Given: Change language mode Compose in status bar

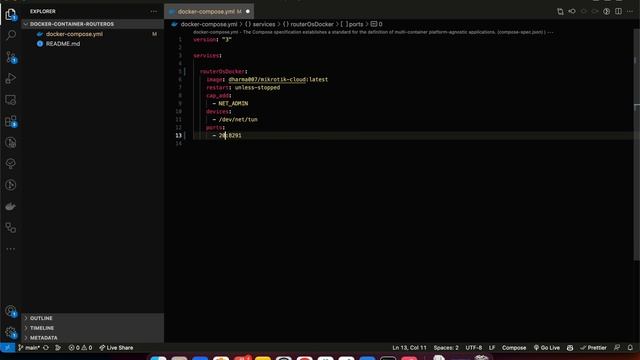Looking at the screenshot, I should click(x=514, y=348).
